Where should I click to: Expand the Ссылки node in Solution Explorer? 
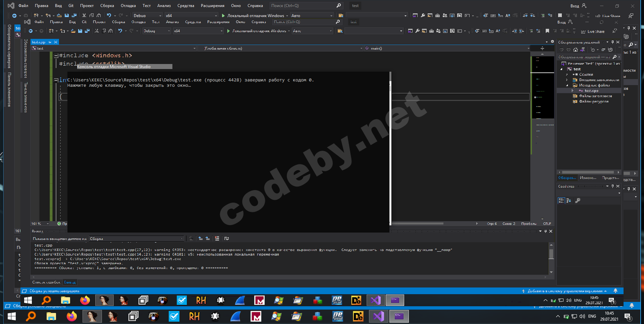567,74
